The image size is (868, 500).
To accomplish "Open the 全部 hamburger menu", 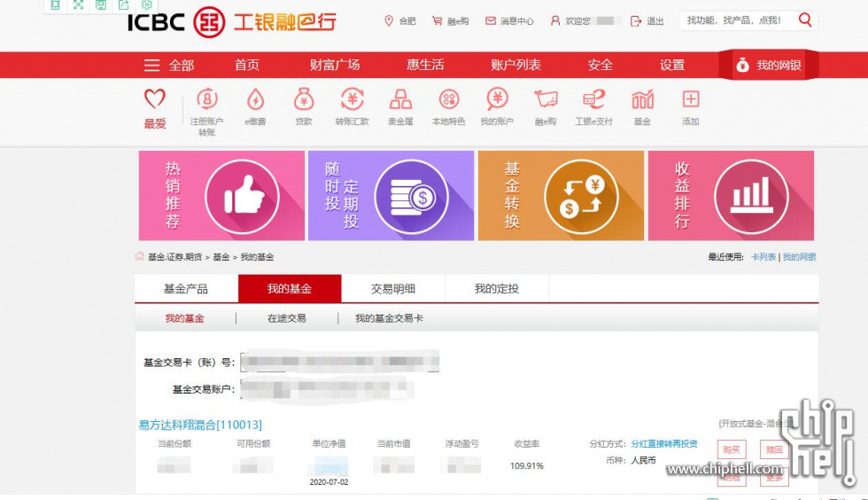I will point(169,66).
